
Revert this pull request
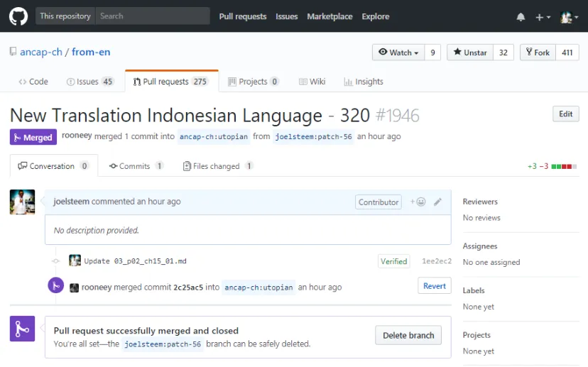pos(435,285)
